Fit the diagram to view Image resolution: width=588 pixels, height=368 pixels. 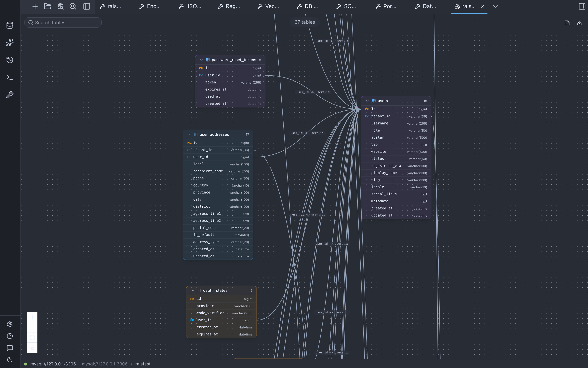click(32, 338)
